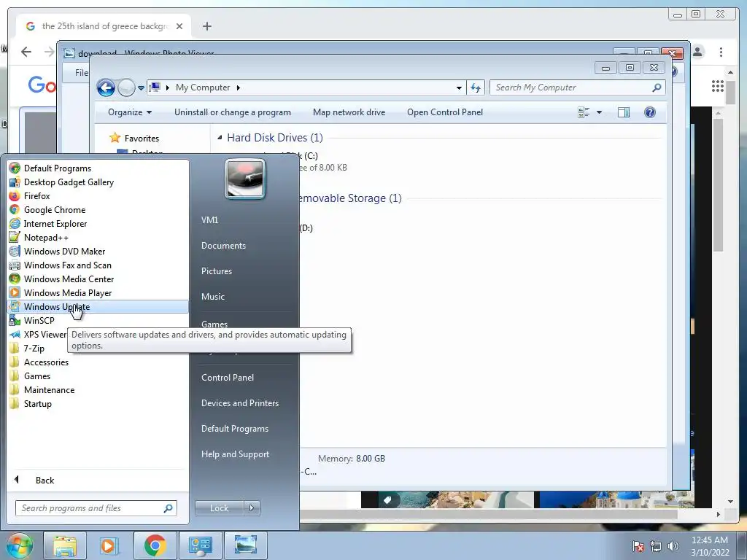Click the Start orb
The width and height of the screenshot is (747, 560).
tap(19, 545)
